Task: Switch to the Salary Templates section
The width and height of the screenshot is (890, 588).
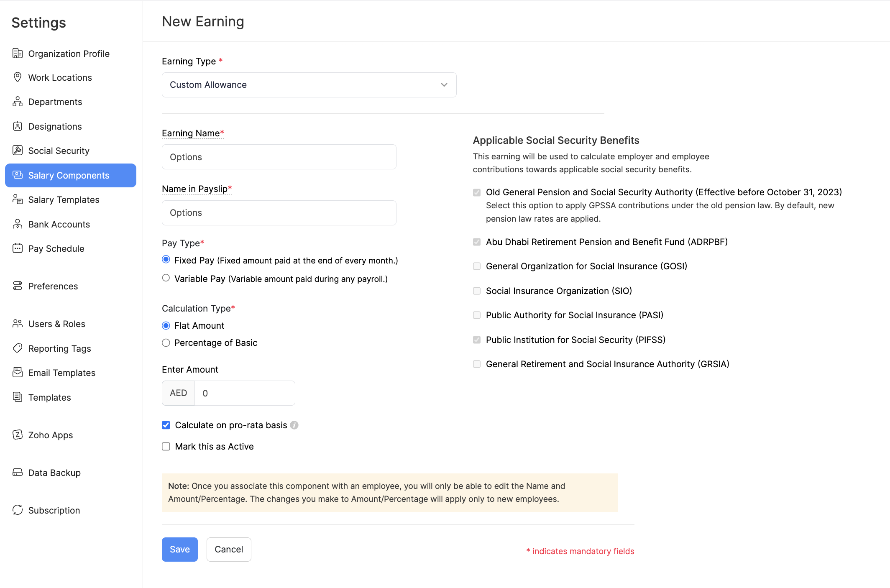Action: [x=64, y=199]
